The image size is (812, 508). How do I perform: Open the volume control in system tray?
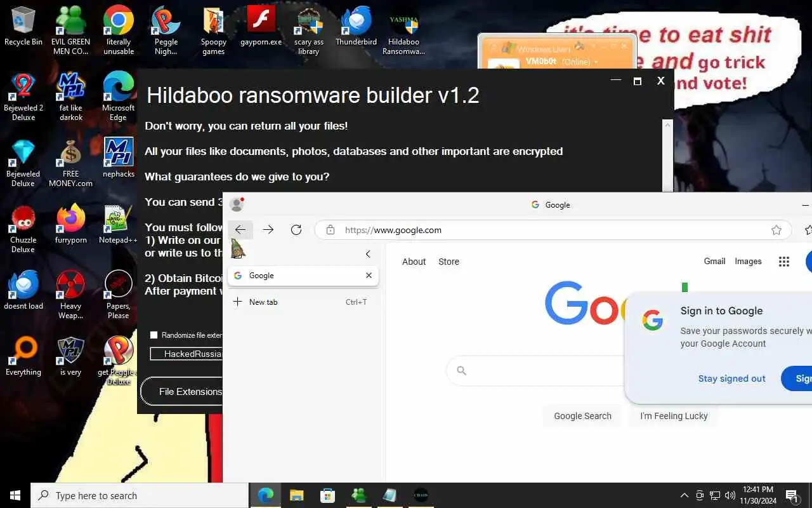coord(730,495)
